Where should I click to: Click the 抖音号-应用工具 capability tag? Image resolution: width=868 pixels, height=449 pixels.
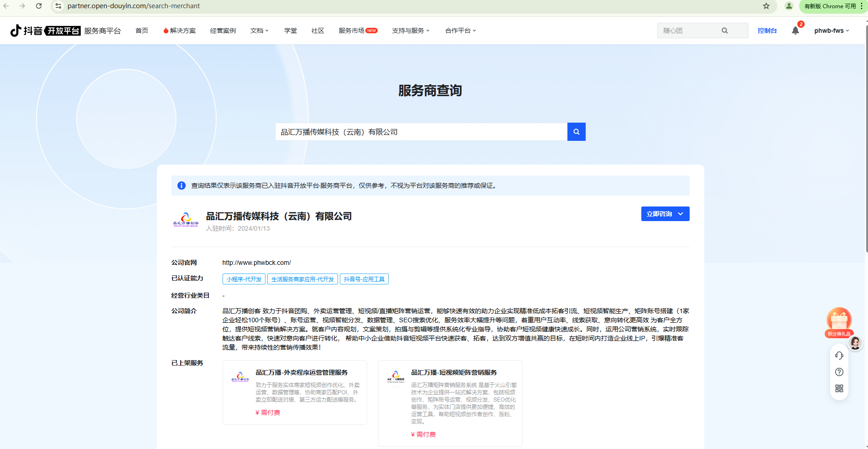click(364, 279)
